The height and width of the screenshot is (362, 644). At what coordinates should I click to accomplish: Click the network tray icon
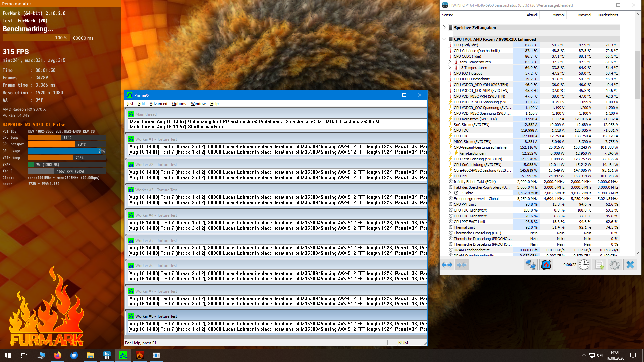tap(592, 355)
